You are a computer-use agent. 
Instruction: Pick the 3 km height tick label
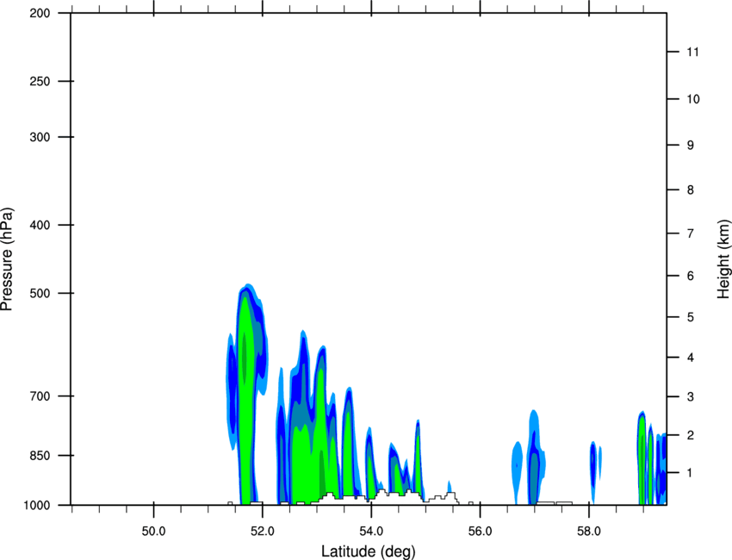click(x=691, y=397)
